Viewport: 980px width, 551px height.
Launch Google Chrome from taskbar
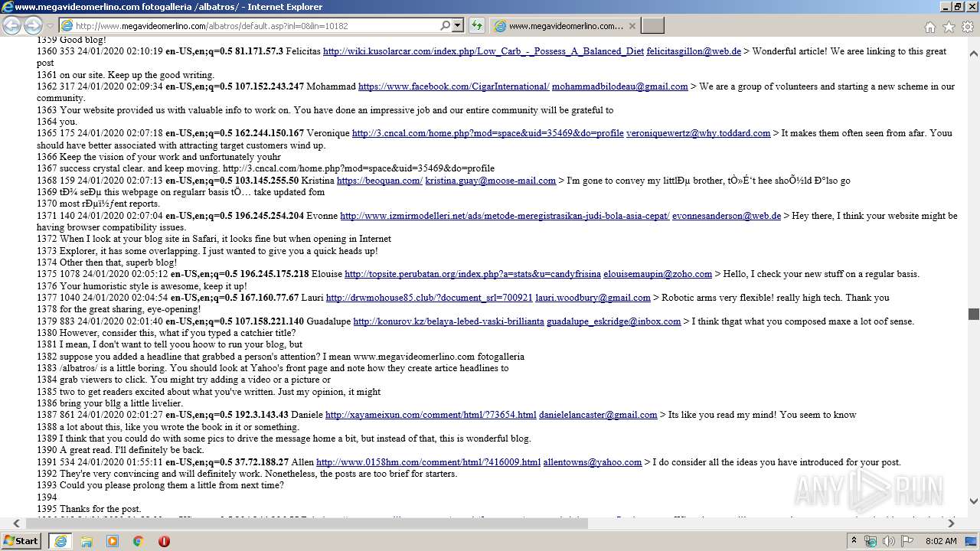point(138,541)
